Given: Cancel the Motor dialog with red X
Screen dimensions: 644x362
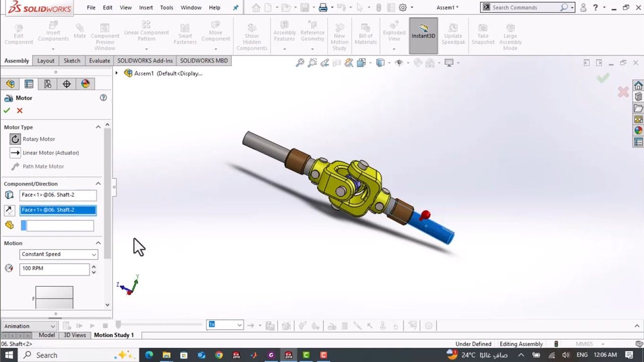Looking at the screenshot, I should (x=20, y=111).
